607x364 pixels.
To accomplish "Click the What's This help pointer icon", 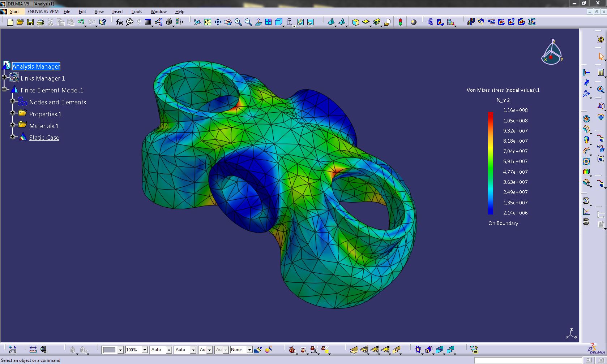I will click(103, 22).
